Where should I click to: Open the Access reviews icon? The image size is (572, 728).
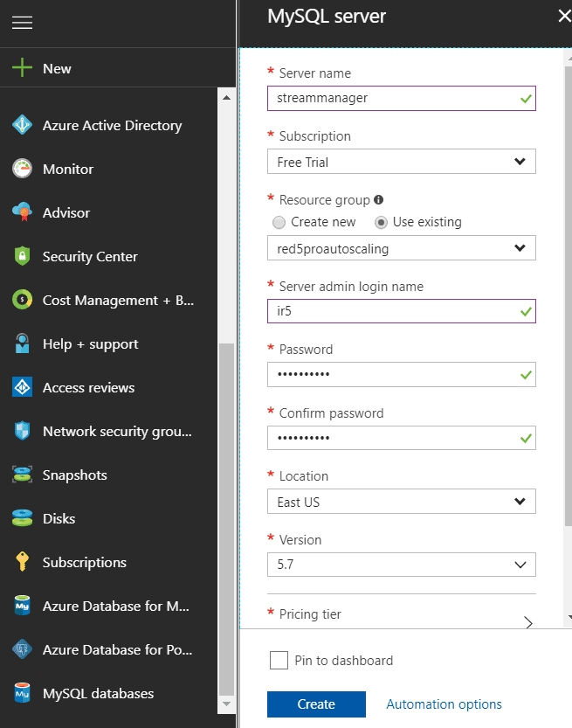[22, 387]
